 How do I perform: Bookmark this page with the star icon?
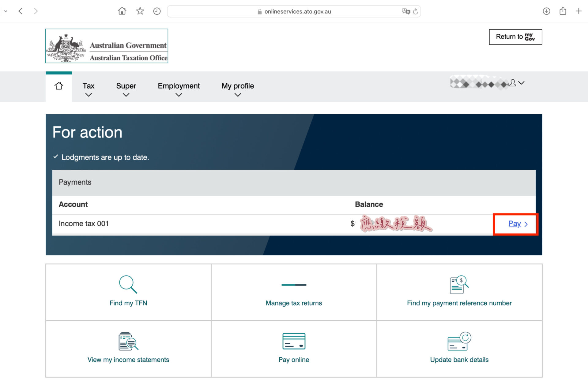click(140, 11)
